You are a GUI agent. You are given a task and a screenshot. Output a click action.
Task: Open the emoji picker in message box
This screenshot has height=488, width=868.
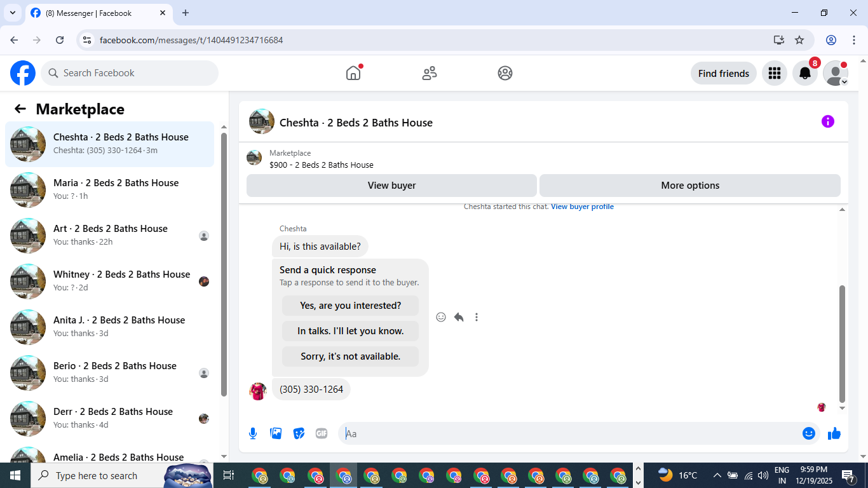pyautogui.click(x=809, y=433)
